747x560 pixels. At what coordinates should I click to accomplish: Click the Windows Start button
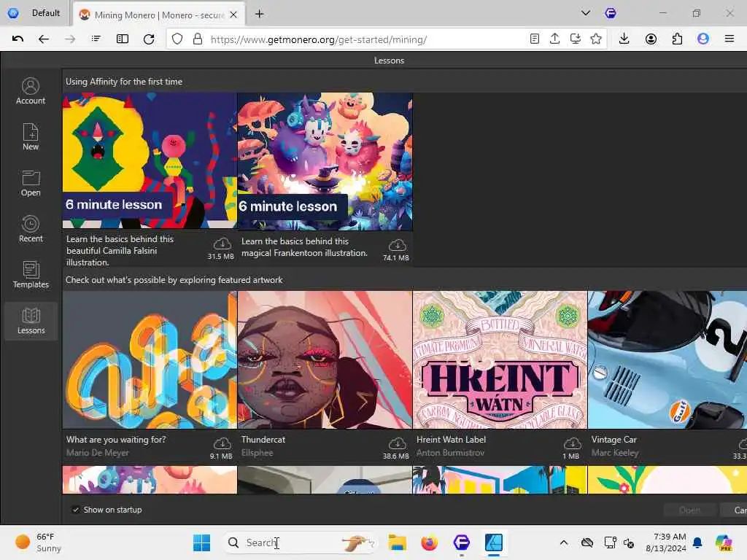(x=201, y=542)
